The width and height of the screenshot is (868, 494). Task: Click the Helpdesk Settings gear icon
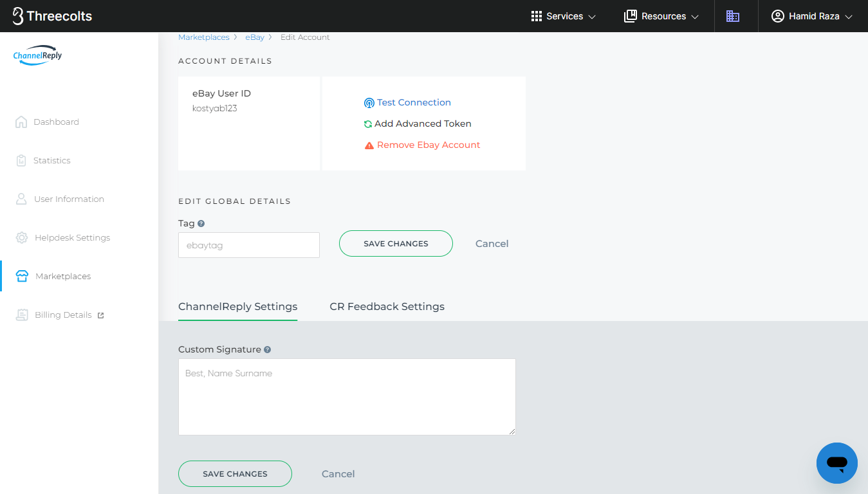22,238
